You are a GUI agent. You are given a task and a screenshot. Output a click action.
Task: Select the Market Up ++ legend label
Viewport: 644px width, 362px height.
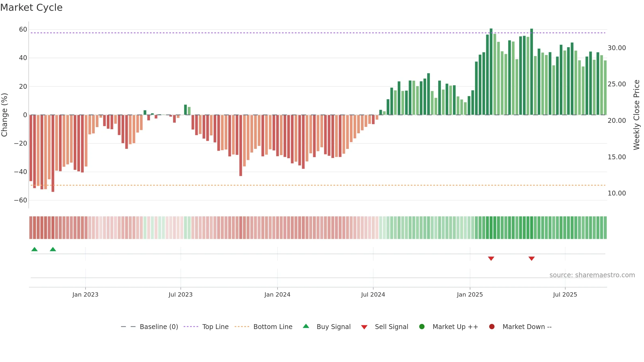coord(455,327)
